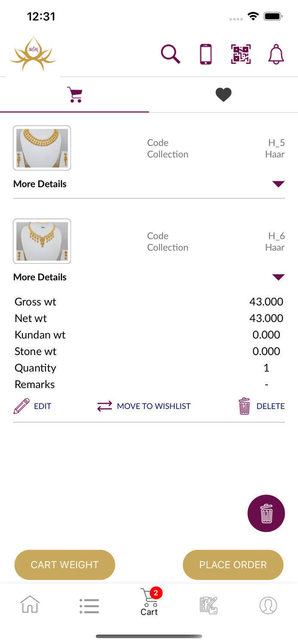Open the list menu icon in bottom bar
Screen dimensions: 298x644
pyautogui.click(x=89, y=605)
